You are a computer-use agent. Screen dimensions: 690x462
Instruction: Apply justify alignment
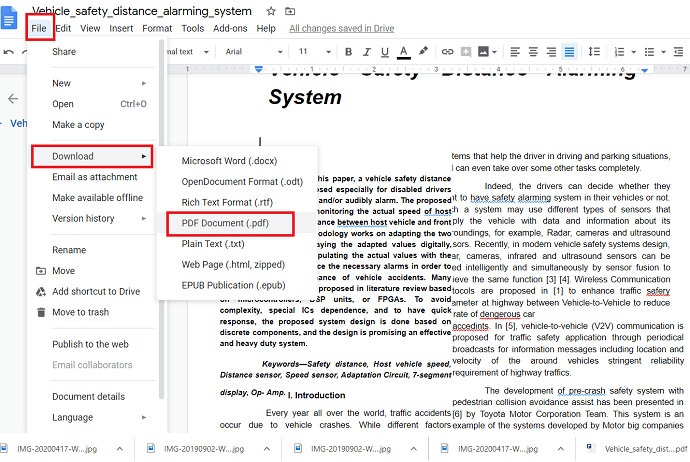[x=569, y=52]
